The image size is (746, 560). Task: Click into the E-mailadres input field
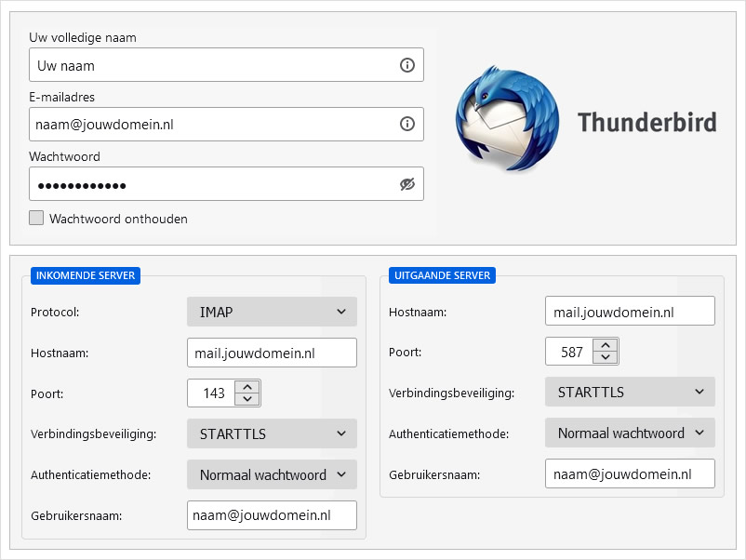[226, 124]
